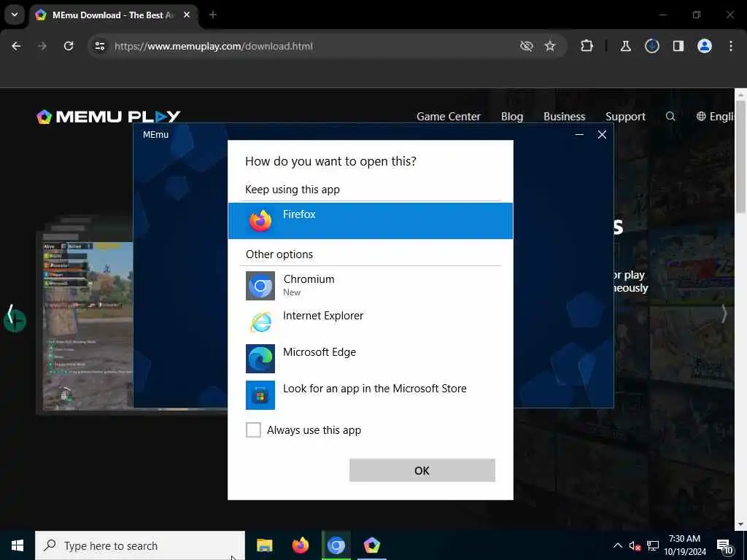Screen dimensions: 747x560
Task: Close the MEmu installer window
Action: pyautogui.click(x=602, y=135)
